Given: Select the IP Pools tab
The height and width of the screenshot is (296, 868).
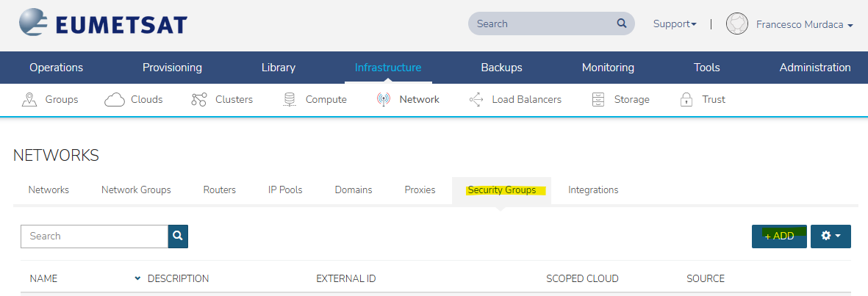Looking at the screenshot, I should point(285,190).
